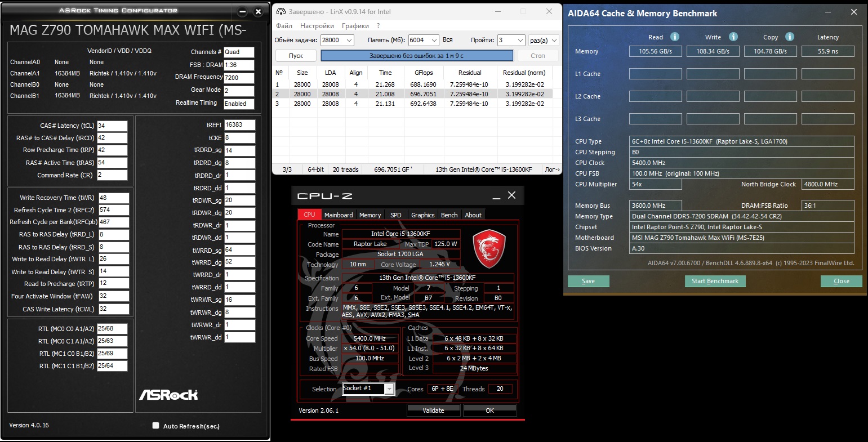The height and width of the screenshot is (442, 868).
Task: Click the Пуск button in LinX
Action: 296,56
